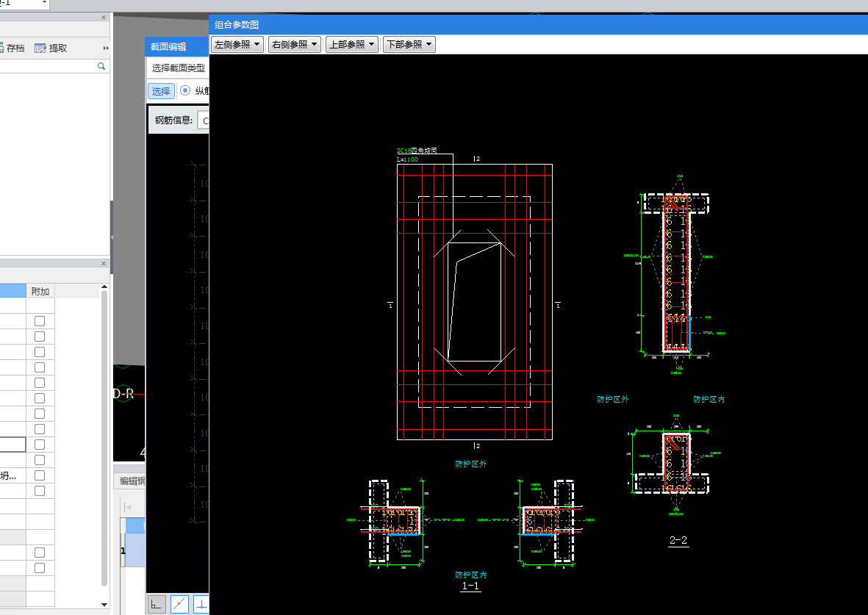Click the properties panel scrollbar thumb
868x615 pixels.
click(104, 437)
